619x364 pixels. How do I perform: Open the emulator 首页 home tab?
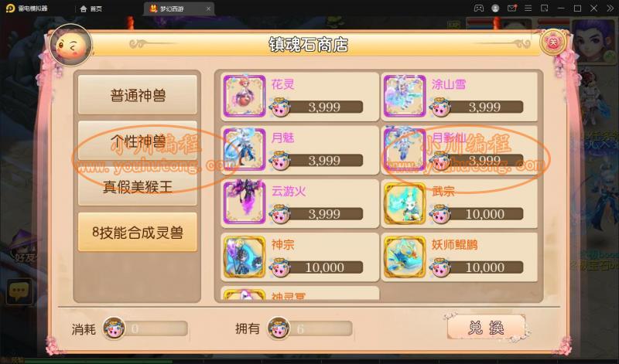click(x=91, y=9)
